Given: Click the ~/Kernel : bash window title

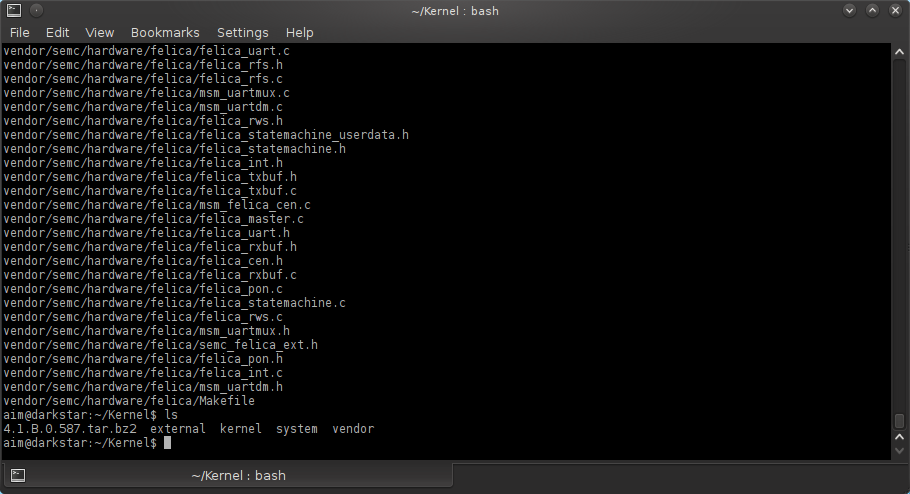Looking at the screenshot, I should click(454, 11).
